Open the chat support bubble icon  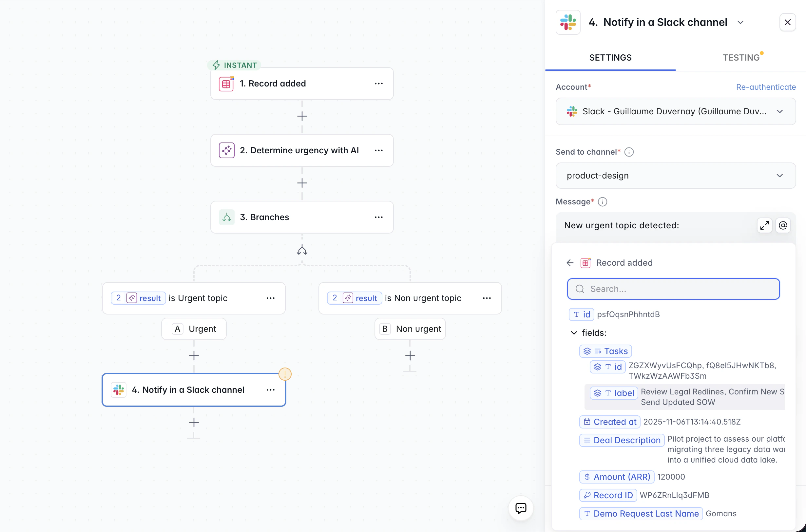(521, 508)
